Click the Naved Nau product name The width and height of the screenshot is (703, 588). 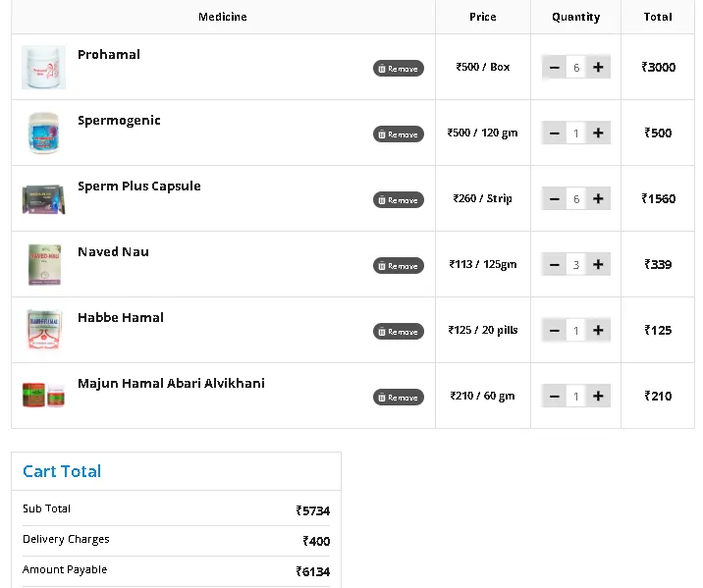click(113, 251)
